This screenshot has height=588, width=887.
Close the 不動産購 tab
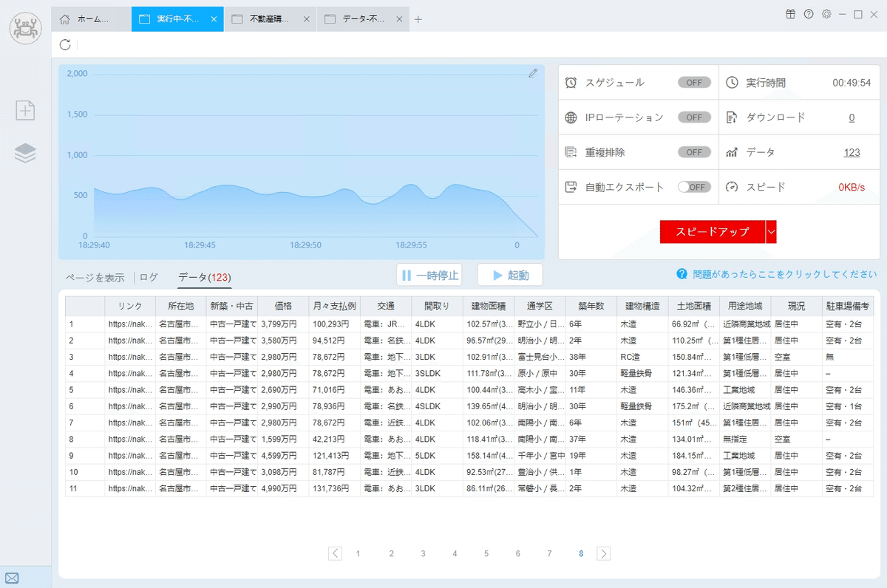coord(307,19)
